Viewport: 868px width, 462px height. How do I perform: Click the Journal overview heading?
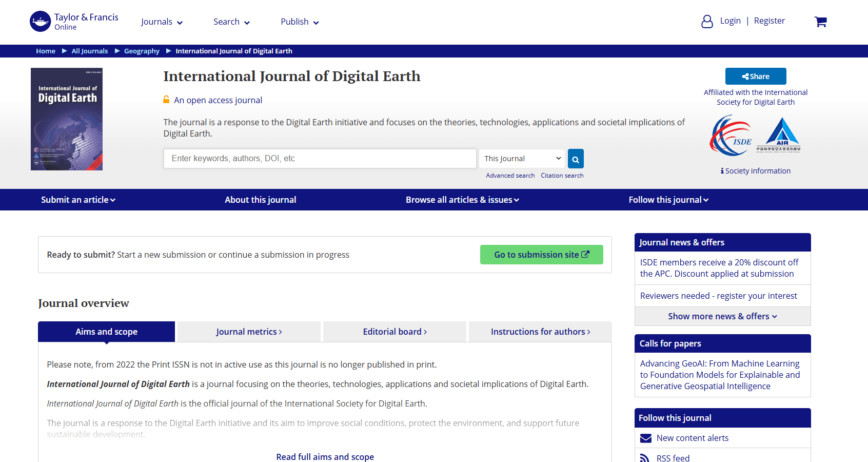point(84,303)
